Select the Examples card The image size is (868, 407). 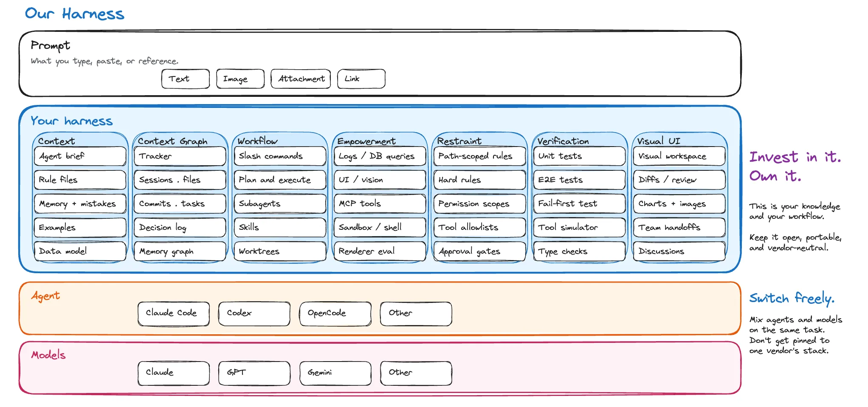pos(80,228)
